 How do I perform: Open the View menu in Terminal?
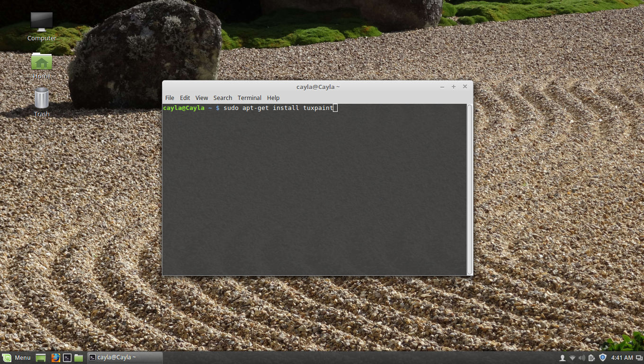202,98
